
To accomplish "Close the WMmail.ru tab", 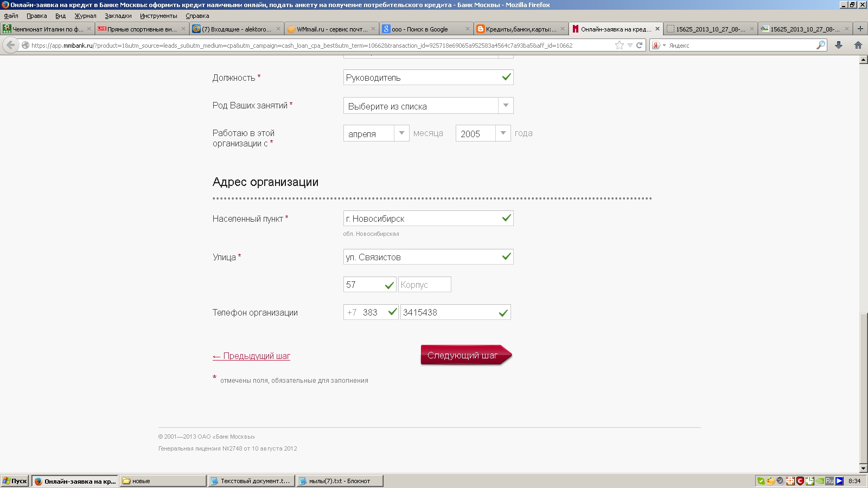I will point(373,29).
